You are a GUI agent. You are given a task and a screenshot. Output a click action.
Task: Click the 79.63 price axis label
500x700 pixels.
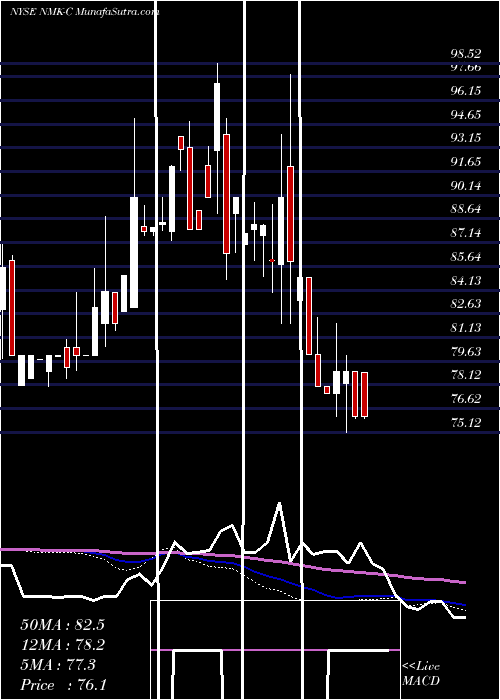[466, 352]
